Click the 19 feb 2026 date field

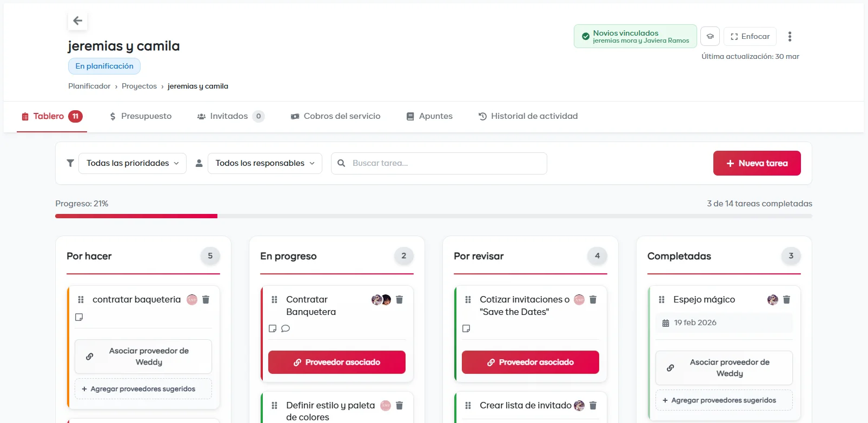pyautogui.click(x=724, y=323)
